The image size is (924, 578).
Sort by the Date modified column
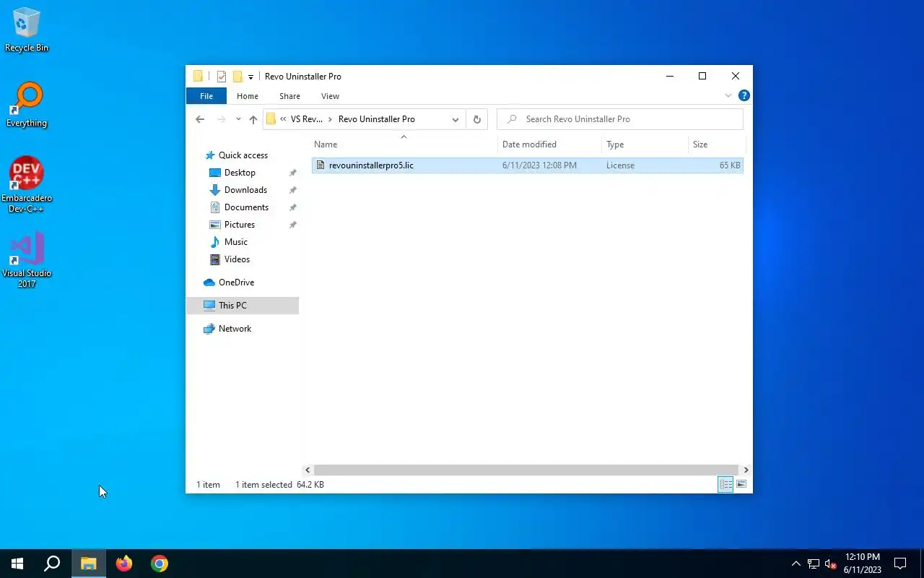(x=549, y=144)
